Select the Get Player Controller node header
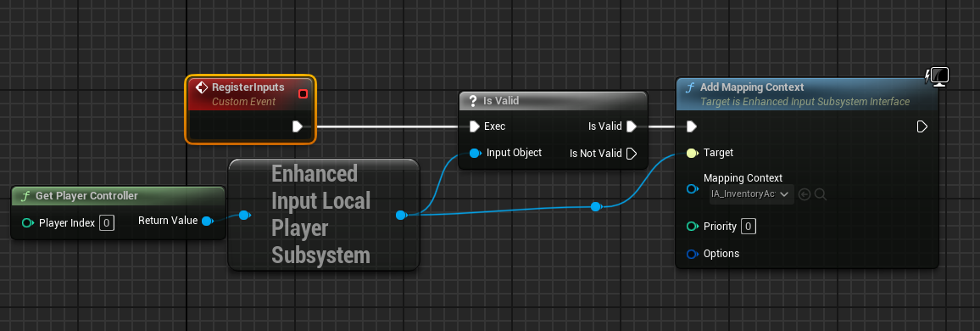 [x=118, y=196]
